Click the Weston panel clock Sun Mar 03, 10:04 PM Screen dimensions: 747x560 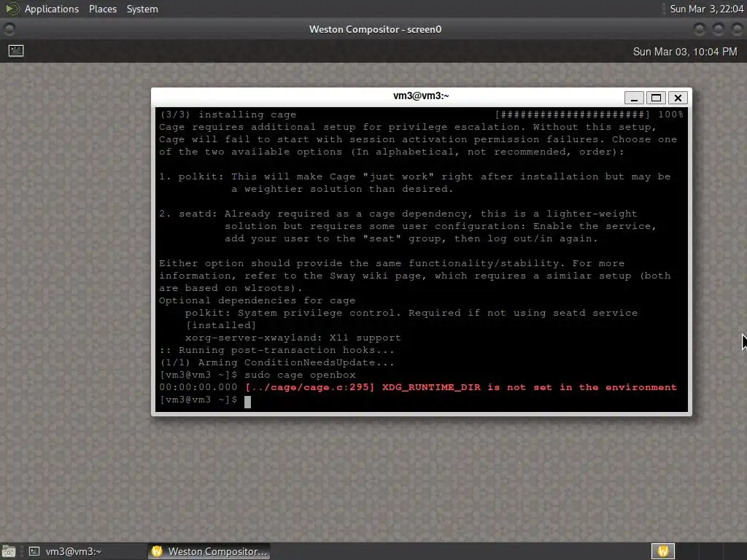(x=684, y=52)
